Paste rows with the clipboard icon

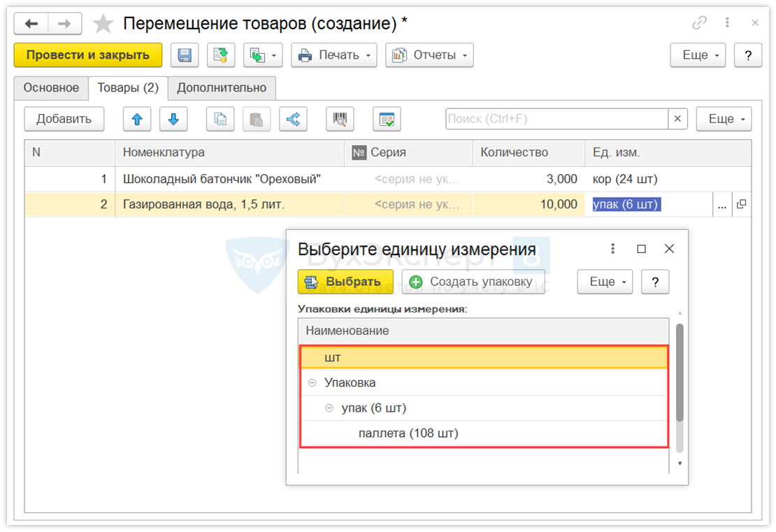tap(257, 119)
